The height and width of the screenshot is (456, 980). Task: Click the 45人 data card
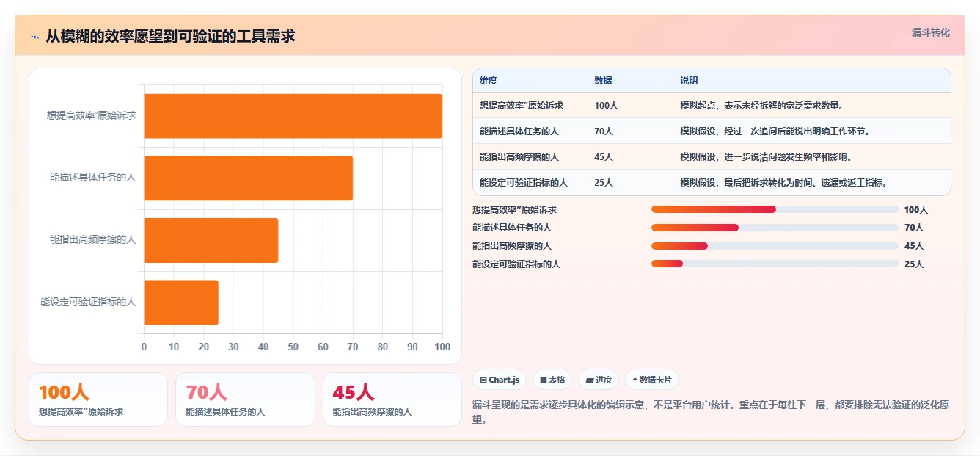(x=392, y=399)
